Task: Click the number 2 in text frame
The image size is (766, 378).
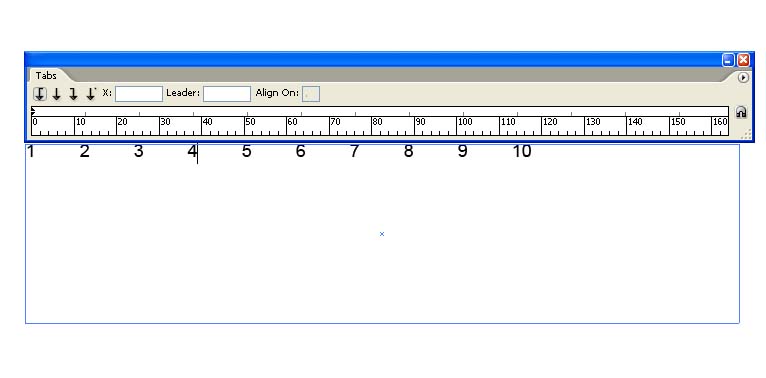Action: coord(85,151)
